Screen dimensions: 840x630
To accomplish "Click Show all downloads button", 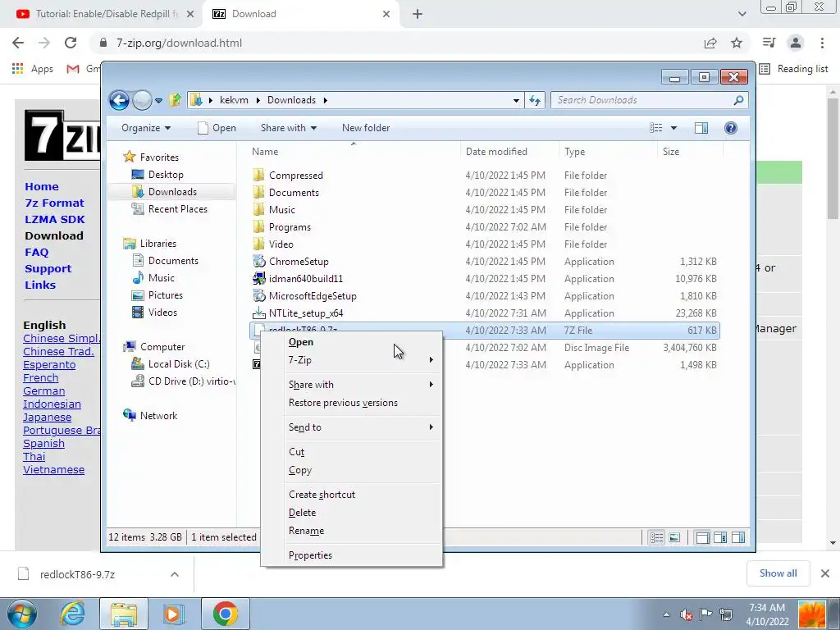I will [x=778, y=573].
